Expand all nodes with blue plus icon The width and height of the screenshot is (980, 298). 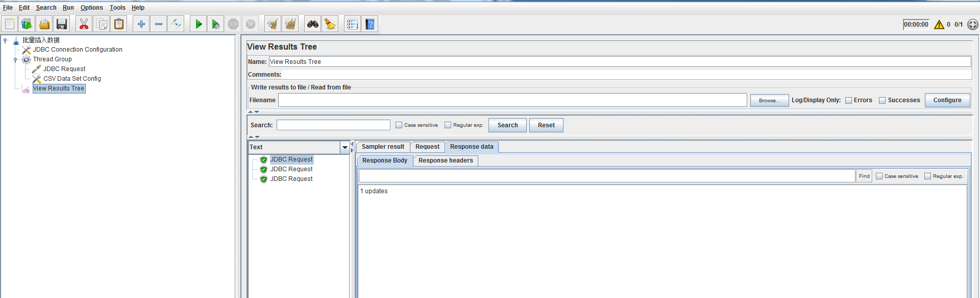(141, 24)
